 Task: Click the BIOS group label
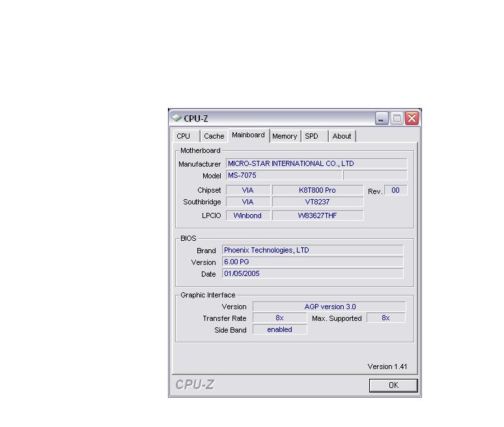click(188, 238)
